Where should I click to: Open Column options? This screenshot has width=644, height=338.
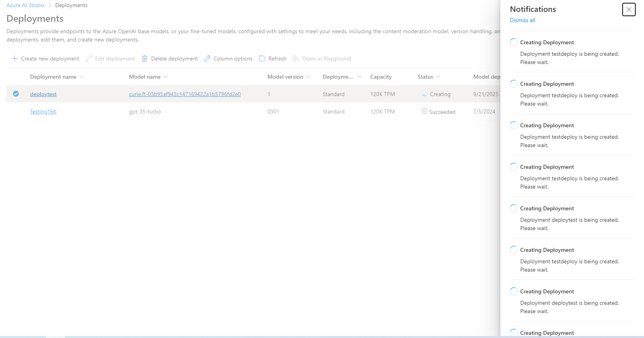point(229,59)
